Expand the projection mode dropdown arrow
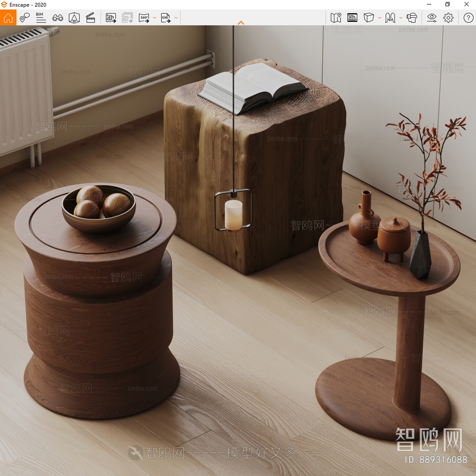 click(x=379, y=18)
